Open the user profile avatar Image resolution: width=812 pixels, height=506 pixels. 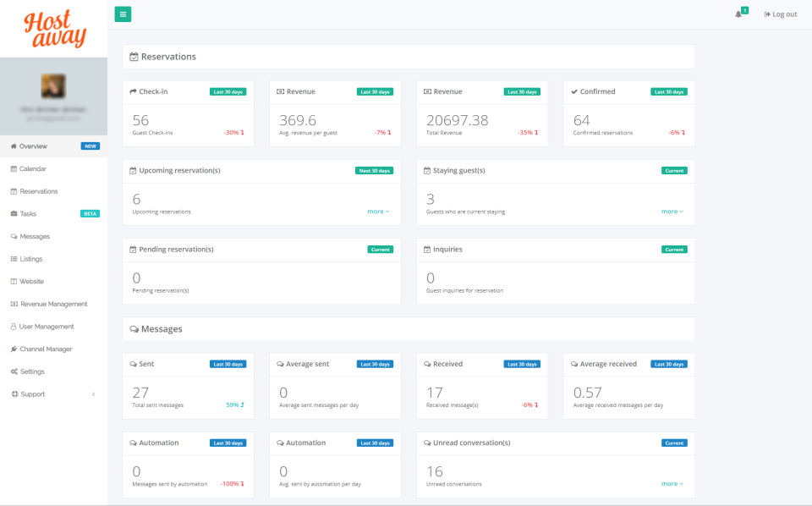[53, 86]
